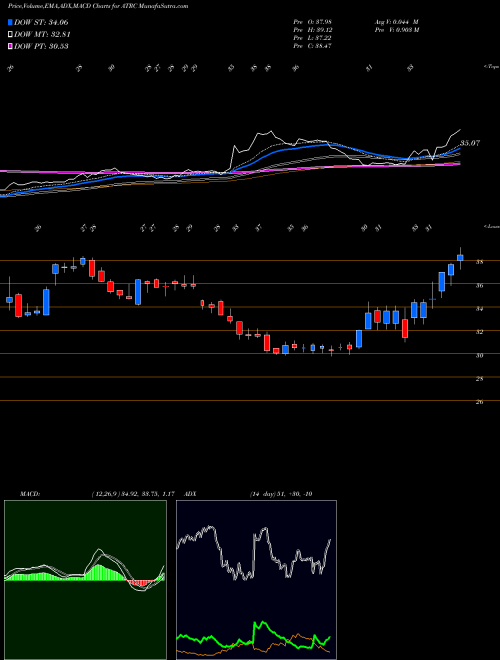Click the white DOW MT legend swatch
Screen dimensions: 500x660
point(10,34)
